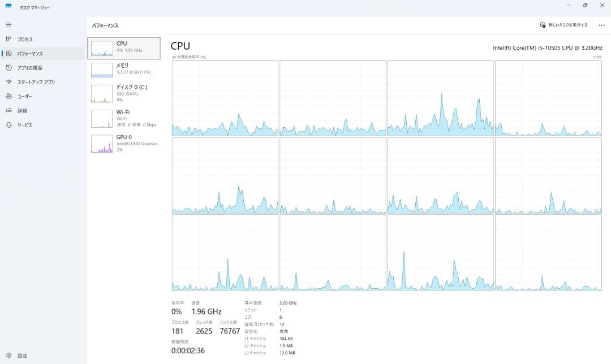Expand the navigation sidebar via hamburger menu

[x=8, y=24]
